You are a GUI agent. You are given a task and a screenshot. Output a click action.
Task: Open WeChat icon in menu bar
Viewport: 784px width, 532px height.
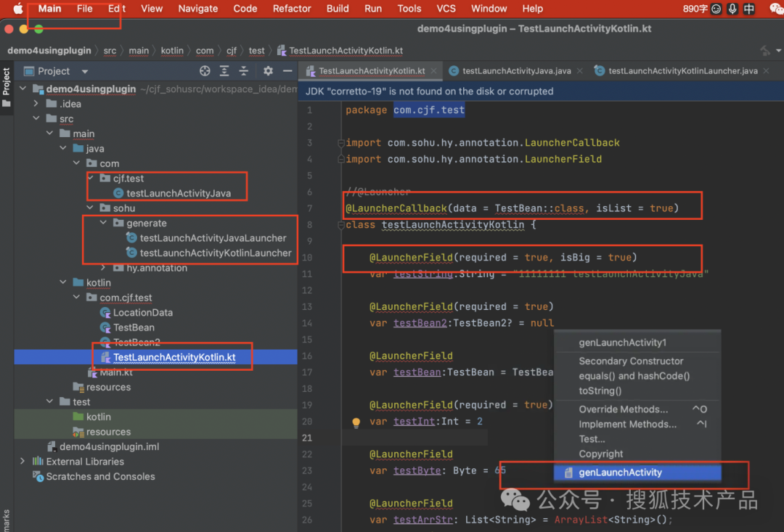click(x=777, y=9)
